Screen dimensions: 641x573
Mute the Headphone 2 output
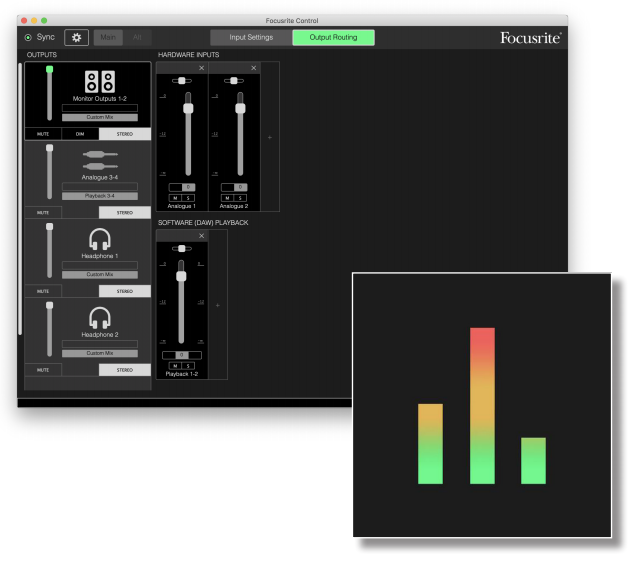43,370
